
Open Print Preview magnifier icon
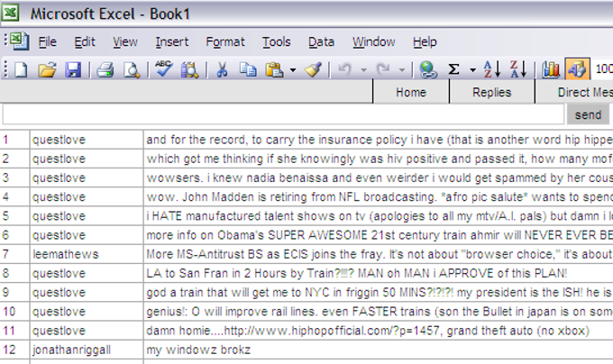click(132, 70)
